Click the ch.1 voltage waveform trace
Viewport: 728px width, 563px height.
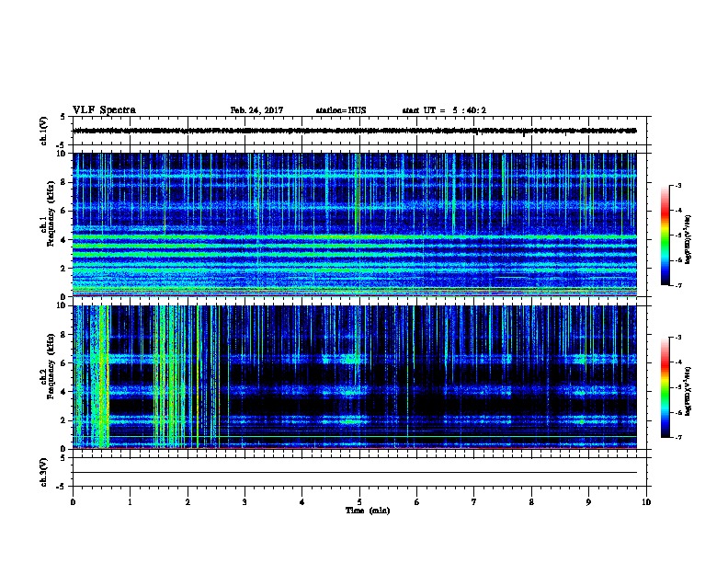coord(355,131)
